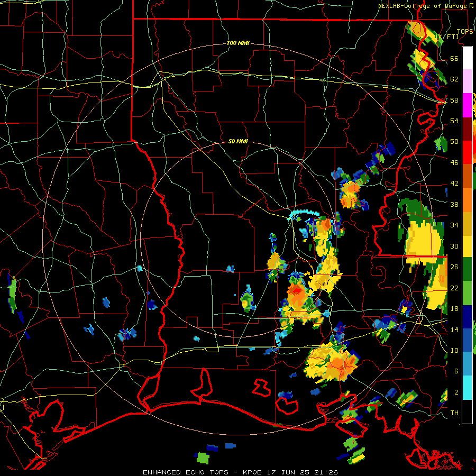
Task: Select the light green legend swatch
Action: (x=467, y=293)
